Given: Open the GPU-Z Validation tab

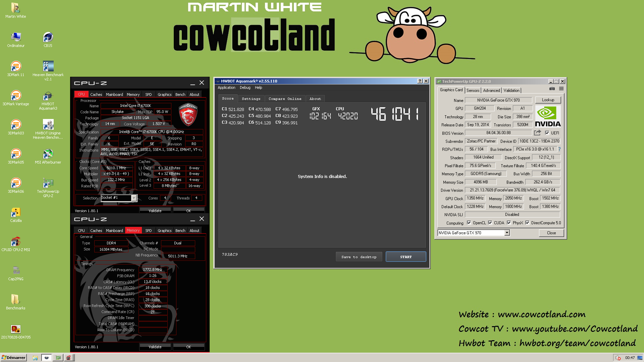Looking at the screenshot, I should (x=512, y=90).
